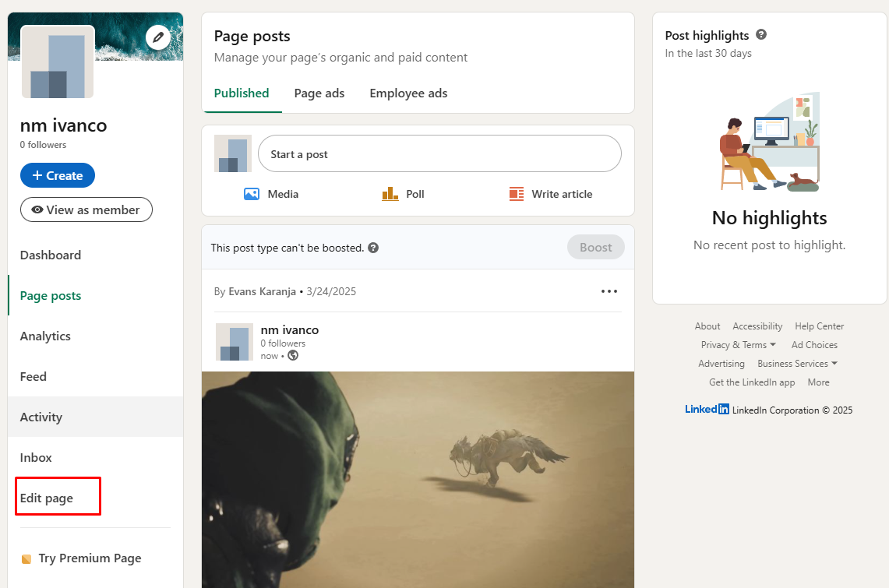Click the Advertising footer link
This screenshot has height=588, width=889.
point(721,363)
